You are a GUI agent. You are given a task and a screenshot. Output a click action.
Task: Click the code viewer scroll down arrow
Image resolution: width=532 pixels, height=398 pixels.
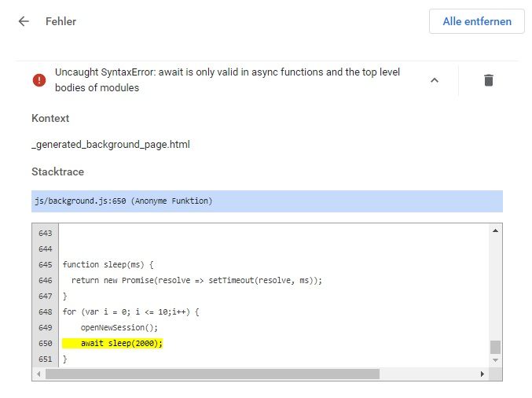(495, 360)
